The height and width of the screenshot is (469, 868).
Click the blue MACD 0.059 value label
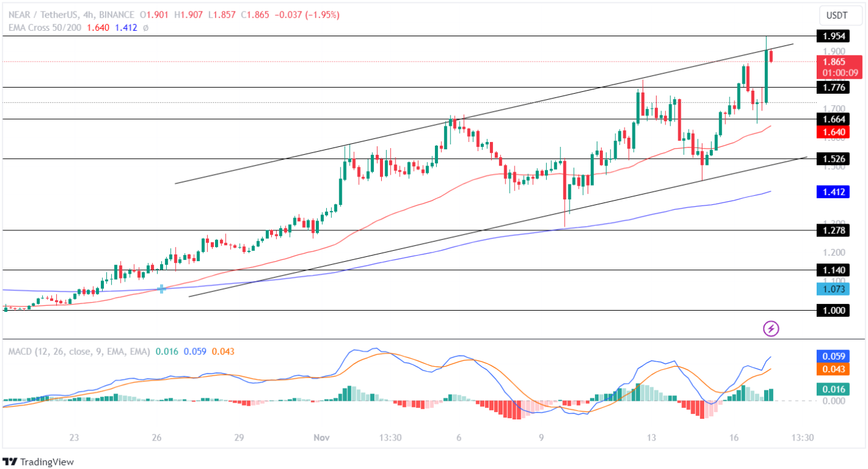click(x=832, y=357)
